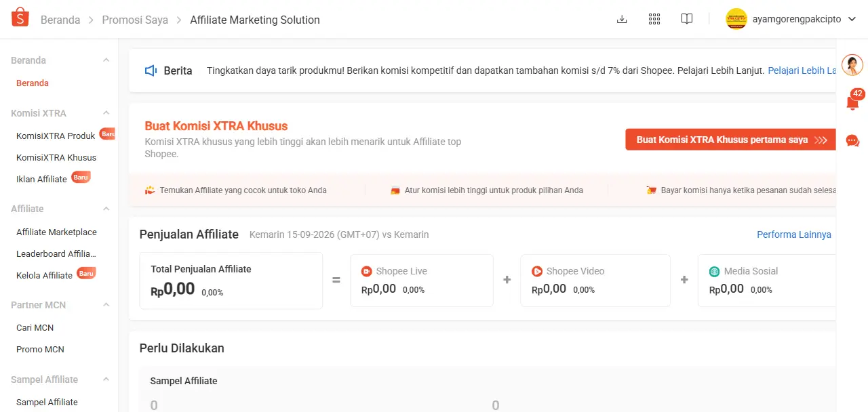Open the notification bell with 42 badge
The height and width of the screenshot is (412, 868).
point(853,102)
